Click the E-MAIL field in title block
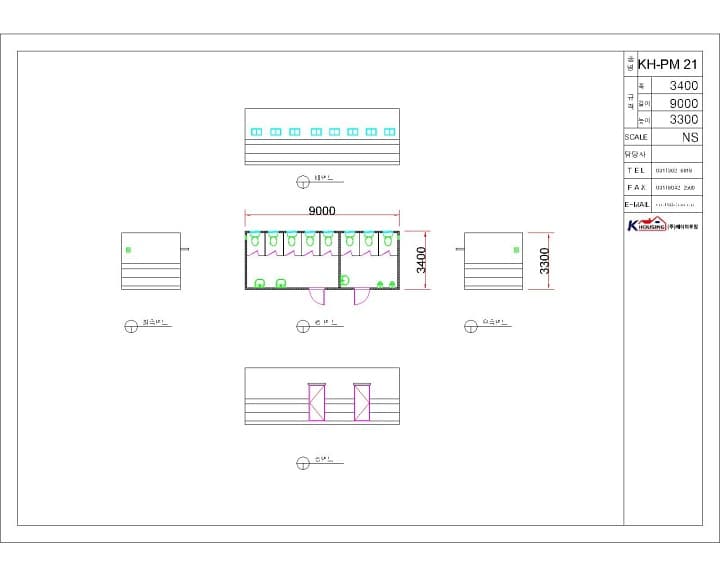This screenshot has height=576, width=720. 677,204
